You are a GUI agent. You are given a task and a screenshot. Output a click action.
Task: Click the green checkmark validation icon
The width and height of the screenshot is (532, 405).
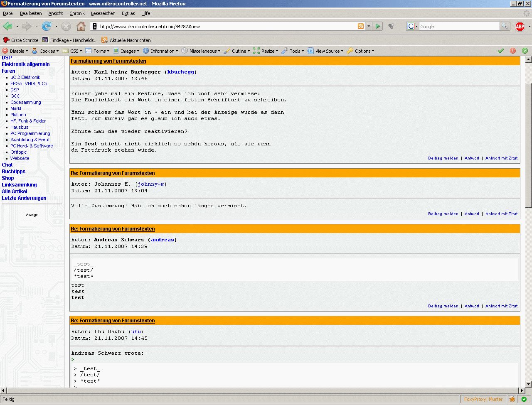(501, 51)
